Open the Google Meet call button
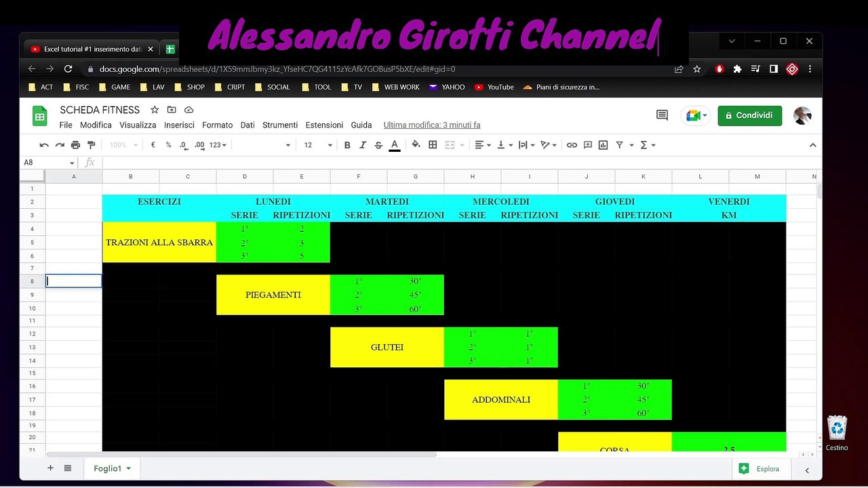The width and height of the screenshot is (868, 488). tap(695, 116)
